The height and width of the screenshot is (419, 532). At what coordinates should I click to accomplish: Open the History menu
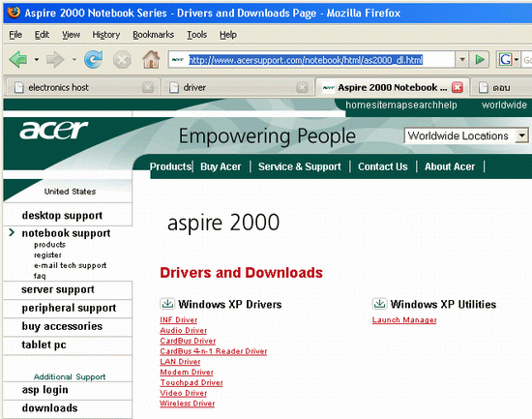coord(106,35)
